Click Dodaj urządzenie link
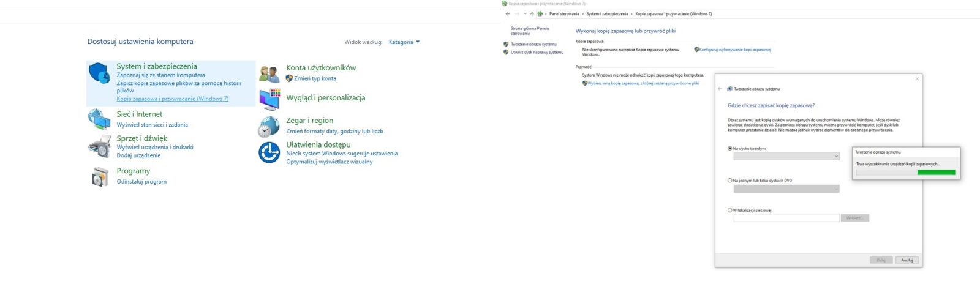The width and height of the screenshot is (980, 292). tap(138, 155)
